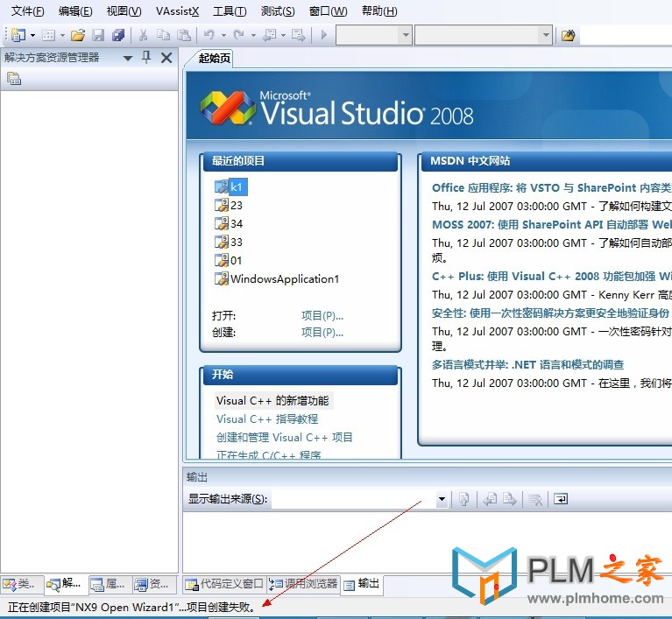Switch to the 类.. class view tab
Viewport: 672px width, 619px height.
[20, 584]
